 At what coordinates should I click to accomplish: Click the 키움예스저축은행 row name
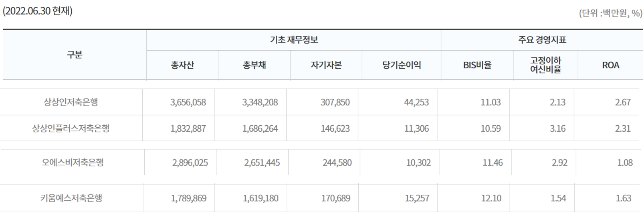(71, 198)
